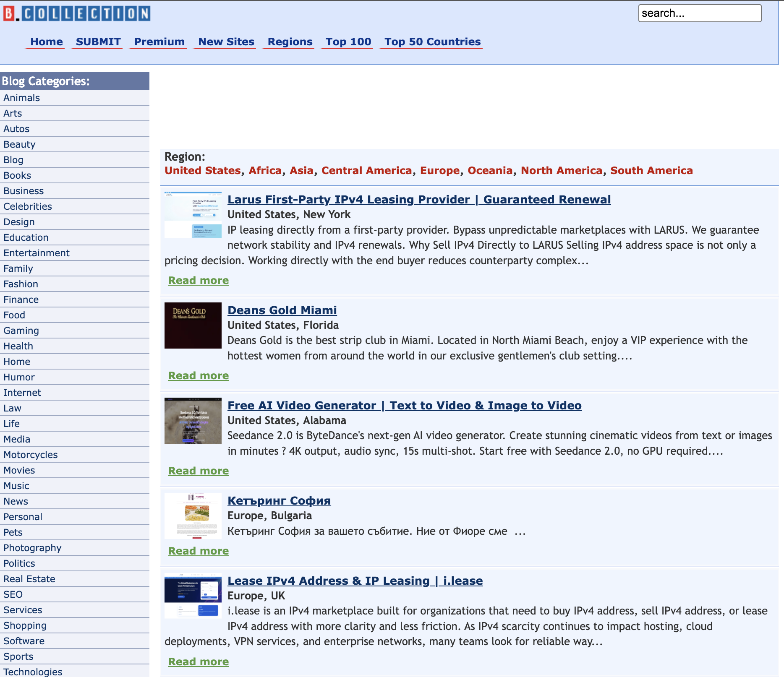The height and width of the screenshot is (677, 784).
Task: Read more about the Larus listing
Action: pos(199,281)
